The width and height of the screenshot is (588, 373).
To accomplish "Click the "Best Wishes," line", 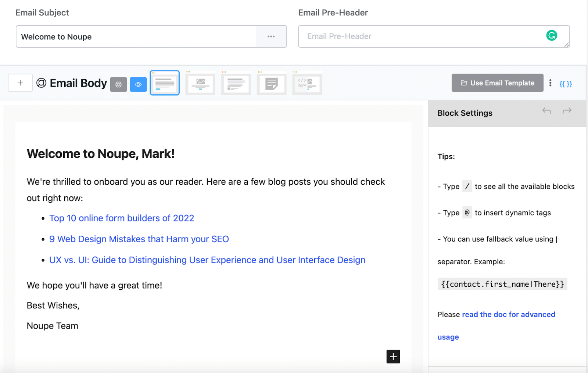I will [53, 305].
